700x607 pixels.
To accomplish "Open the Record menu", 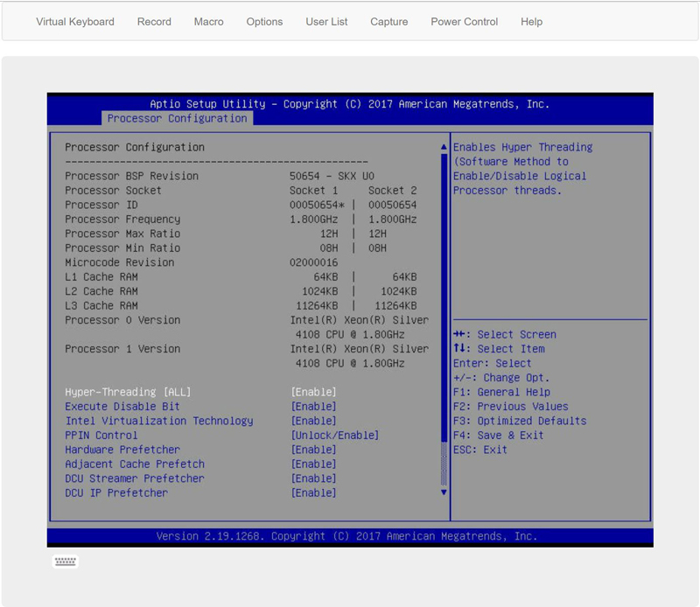I will pyautogui.click(x=154, y=22).
